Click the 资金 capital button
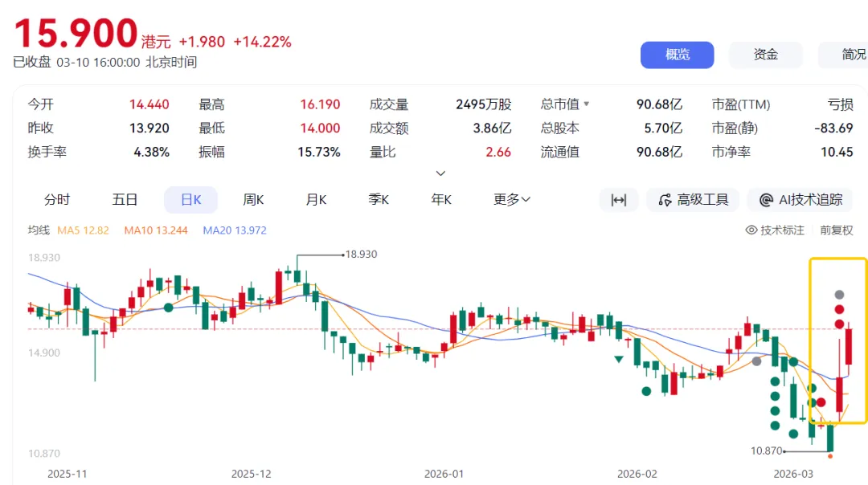The width and height of the screenshot is (868, 485). (765, 55)
